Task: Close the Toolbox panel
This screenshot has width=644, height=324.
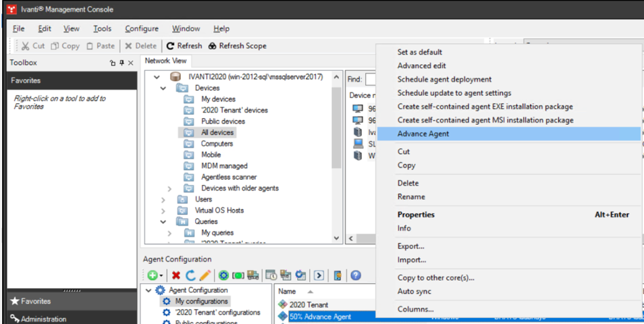Action: 130,63
